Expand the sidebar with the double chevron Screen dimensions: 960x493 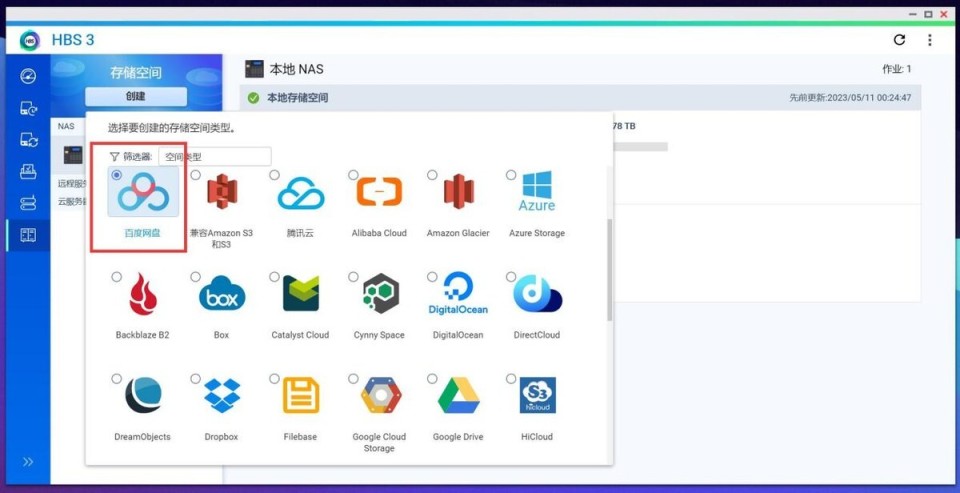[28, 462]
